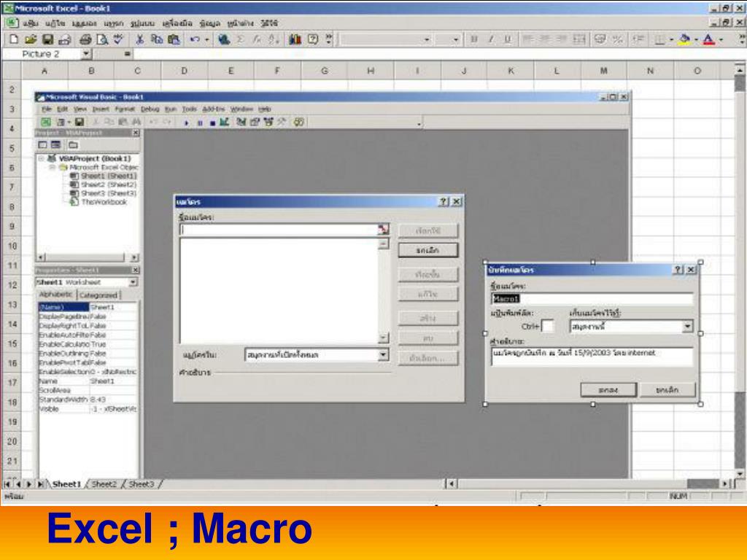Click the View Microsoft Excel icon in VBA toolbar
The image size is (747, 560).
[x=46, y=122]
